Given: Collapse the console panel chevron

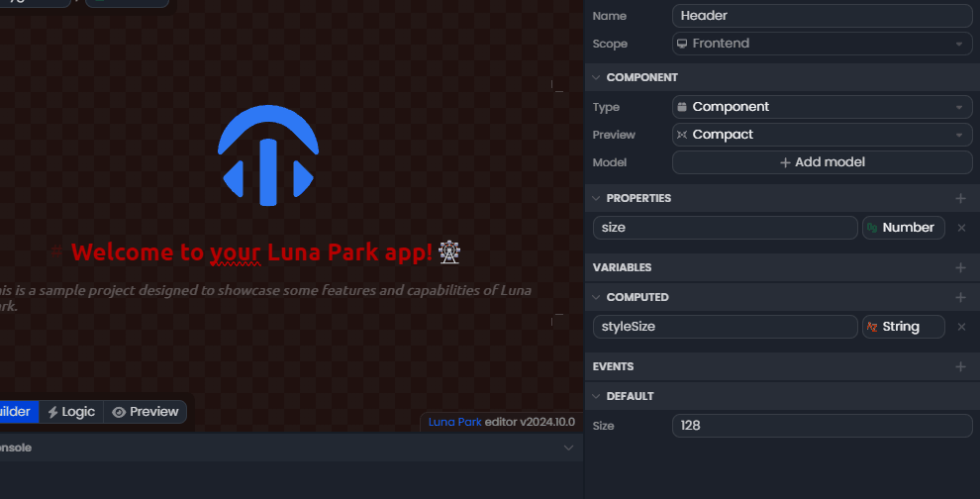Looking at the screenshot, I should tap(568, 448).
